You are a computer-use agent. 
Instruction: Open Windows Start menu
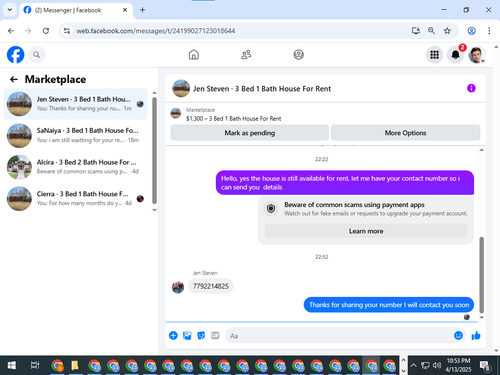12,365
